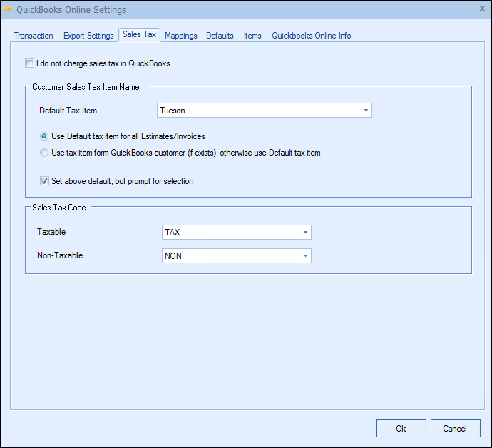This screenshot has height=448, width=492.
Task: Uncheck 'Set above default, but prompt for selection'
Action: [45, 181]
